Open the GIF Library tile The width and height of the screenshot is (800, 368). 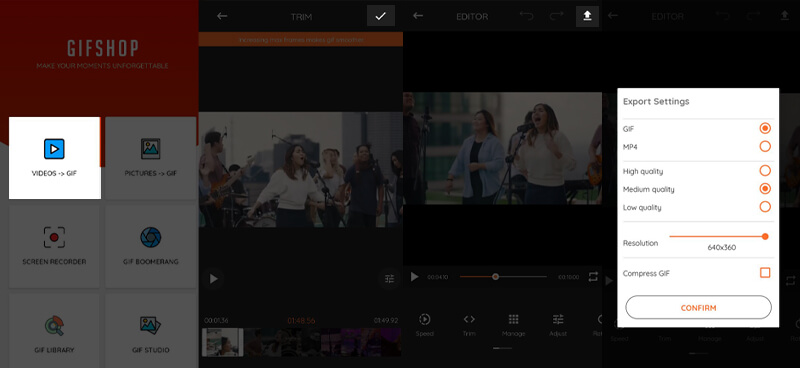[54, 331]
